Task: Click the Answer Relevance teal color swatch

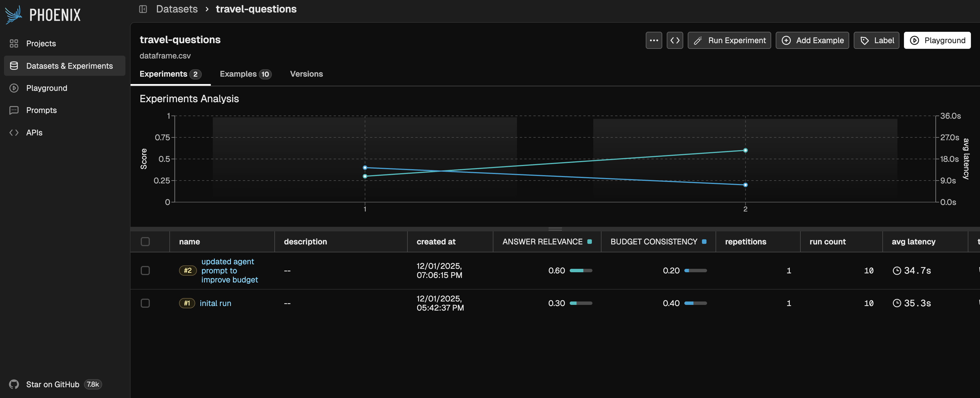Action: pos(589,242)
